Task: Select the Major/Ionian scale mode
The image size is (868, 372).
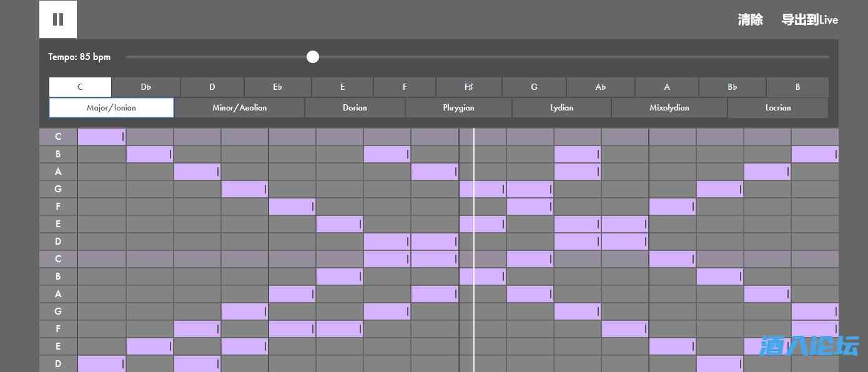Action: [x=111, y=107]
